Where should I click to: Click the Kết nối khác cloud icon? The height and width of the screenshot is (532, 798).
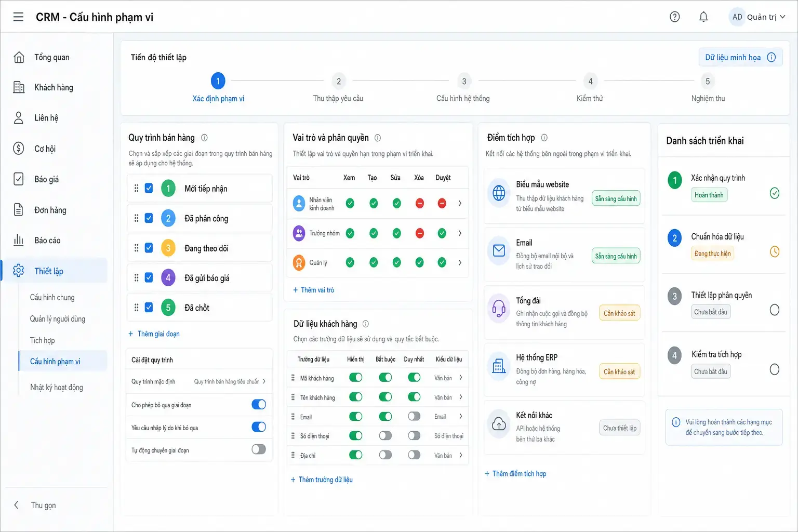(499, 424)
